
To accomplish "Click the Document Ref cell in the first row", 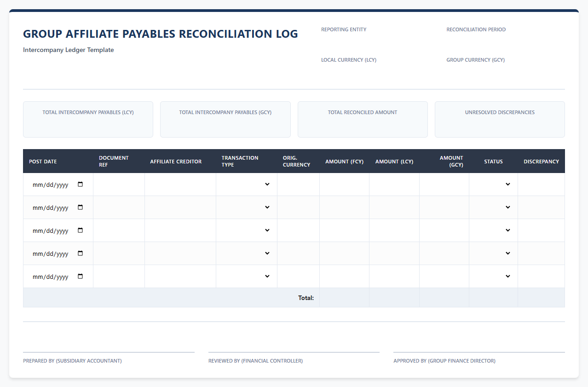I will click(119, 184).
